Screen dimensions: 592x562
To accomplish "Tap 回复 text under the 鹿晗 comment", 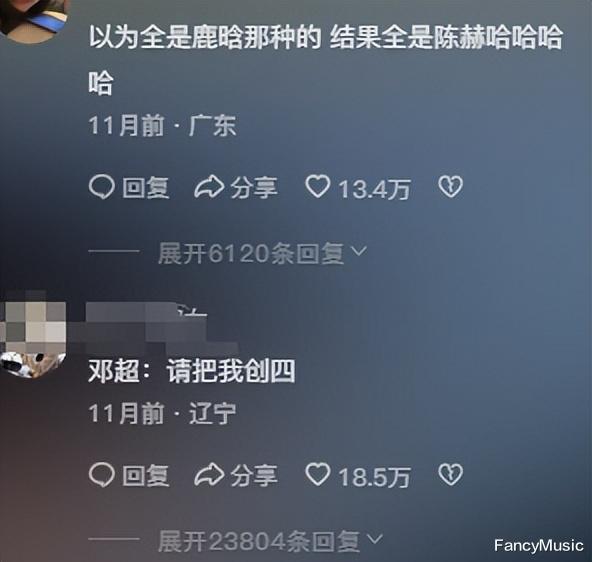I will click(146, 188).
